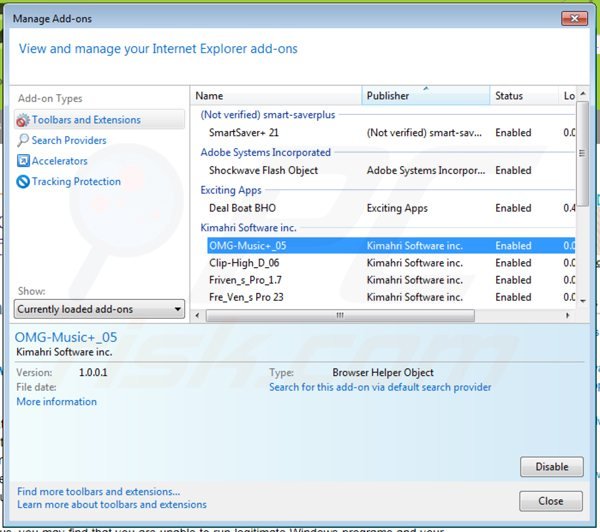Click the Toolbars and Extensions gear icon

[23, 120]
